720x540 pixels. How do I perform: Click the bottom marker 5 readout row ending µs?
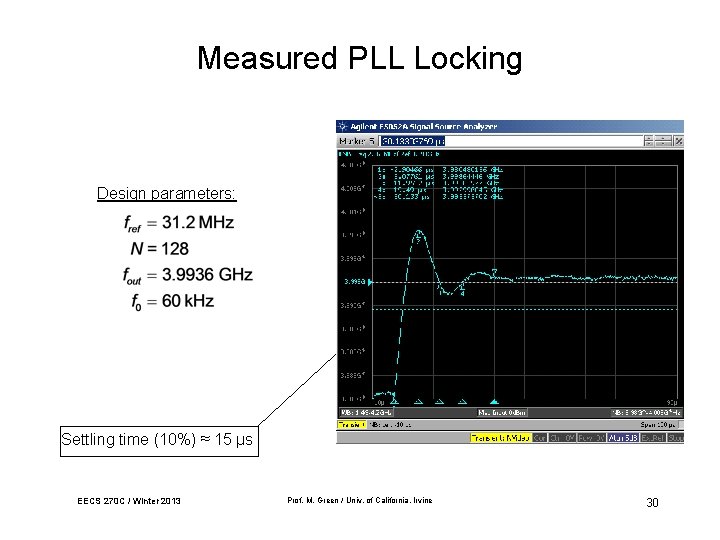[x=439, y=197]
